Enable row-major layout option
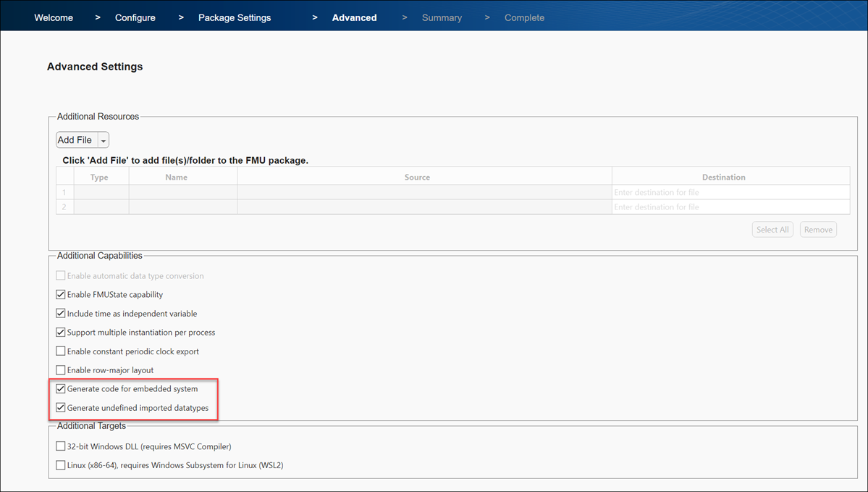 click(x=61, y=370)
